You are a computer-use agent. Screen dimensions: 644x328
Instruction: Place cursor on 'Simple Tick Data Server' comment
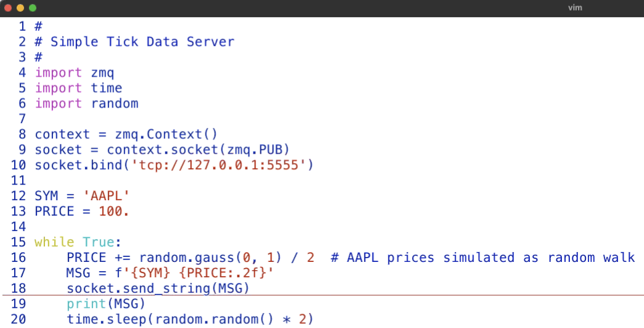(142, 42)
